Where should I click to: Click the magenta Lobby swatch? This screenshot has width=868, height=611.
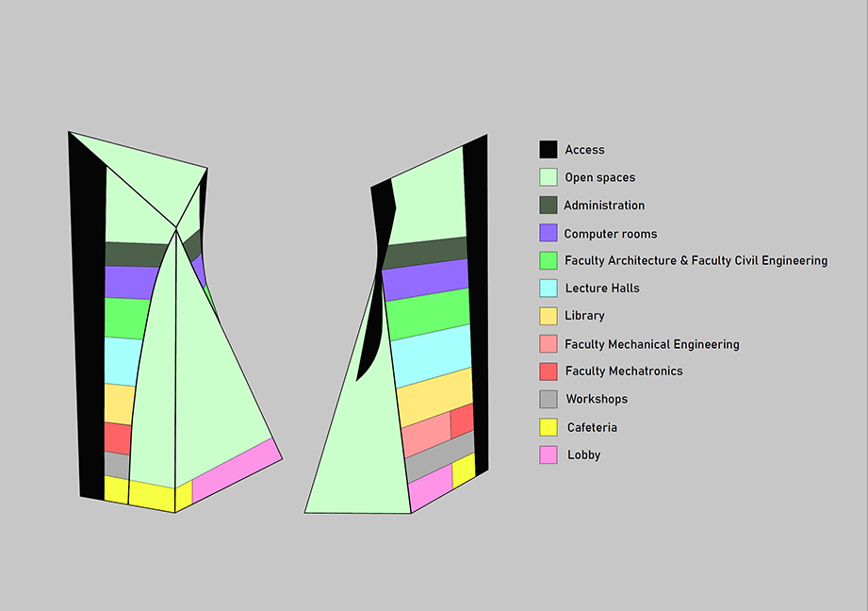pyautogui.click(x=548, y=454)
